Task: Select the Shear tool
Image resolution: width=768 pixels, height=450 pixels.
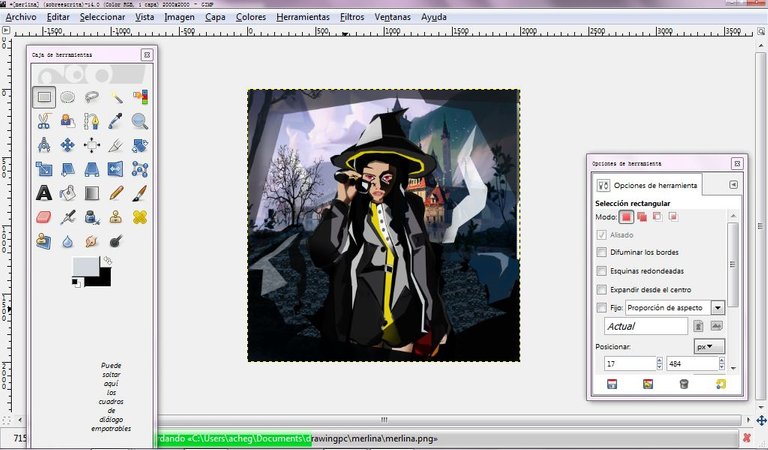Action: click(68, 169)
